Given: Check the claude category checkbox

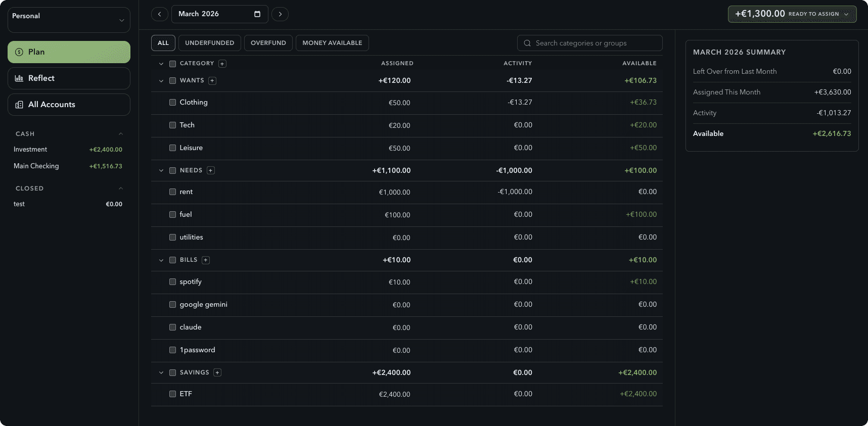Looking at the screenshot, I should [172, 327].
